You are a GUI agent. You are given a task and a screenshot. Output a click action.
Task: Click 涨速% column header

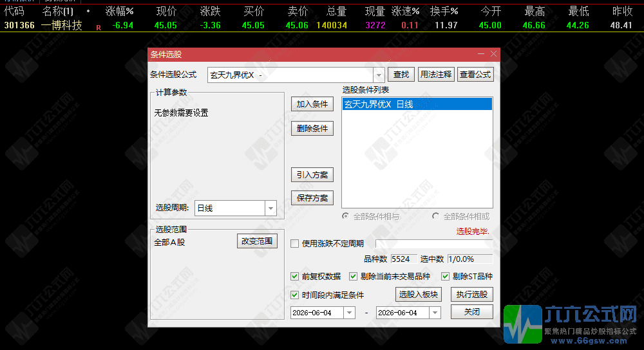(x=405, y=11)
